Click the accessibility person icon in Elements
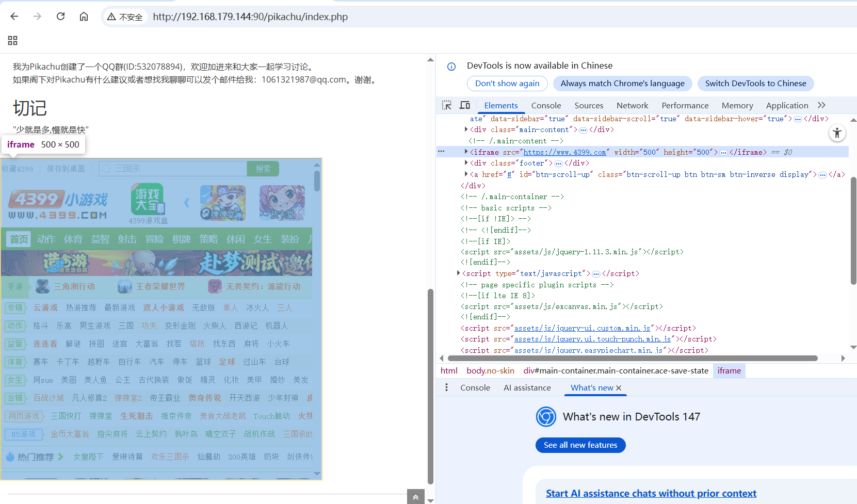Screen dimensions: 857x504 click(x=837, y=133)
